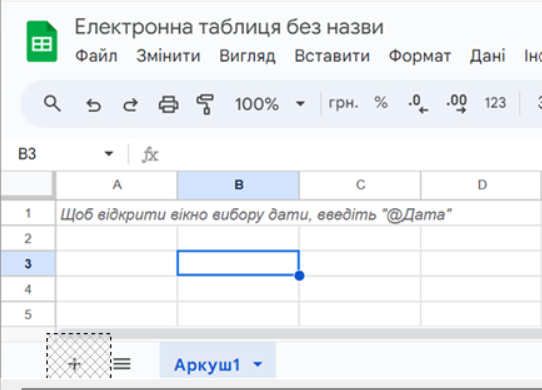Open the Змінити menu

(x=168, y=56)
